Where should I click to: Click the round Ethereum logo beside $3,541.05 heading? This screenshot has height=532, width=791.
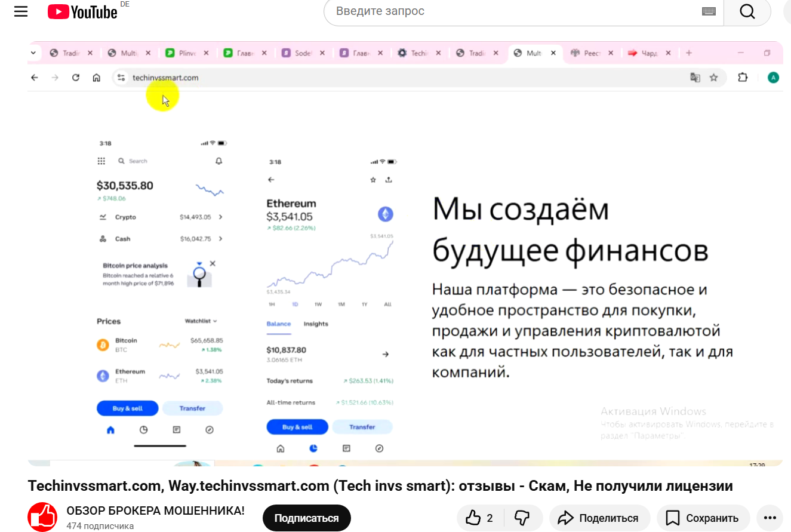pos(385,214)
